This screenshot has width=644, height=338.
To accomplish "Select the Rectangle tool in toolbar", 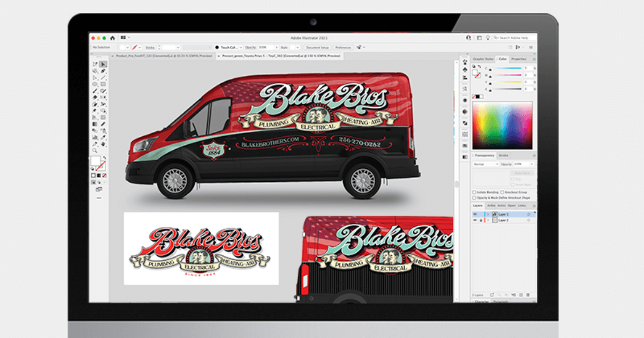I will (103, 84).
